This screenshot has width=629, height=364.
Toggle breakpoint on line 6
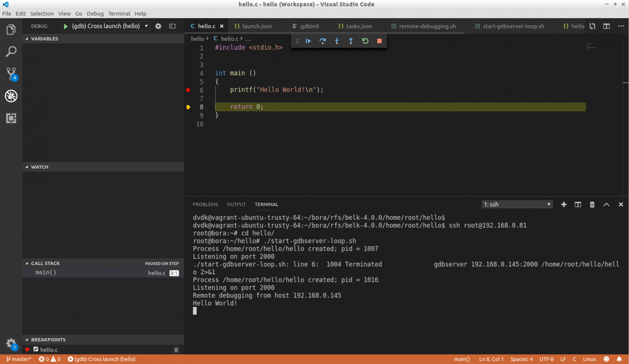click(x=188, y=90)
